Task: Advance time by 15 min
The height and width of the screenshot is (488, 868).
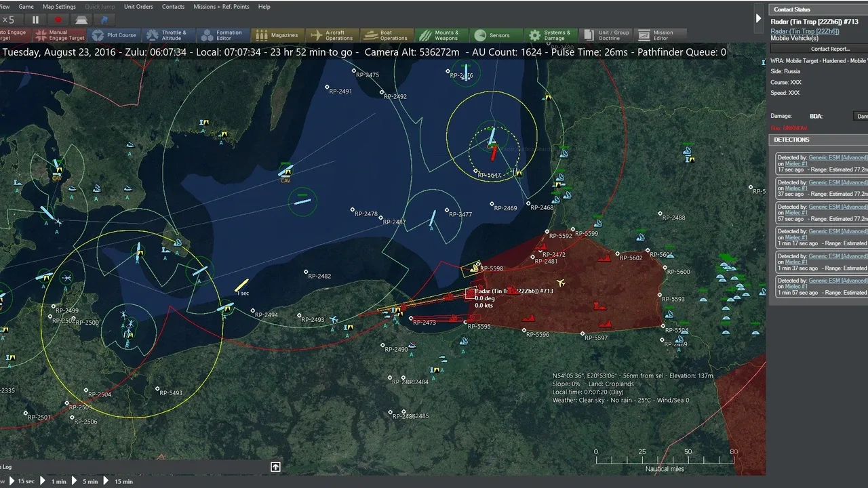Action: pyautogui.click(x=118, y=481)
